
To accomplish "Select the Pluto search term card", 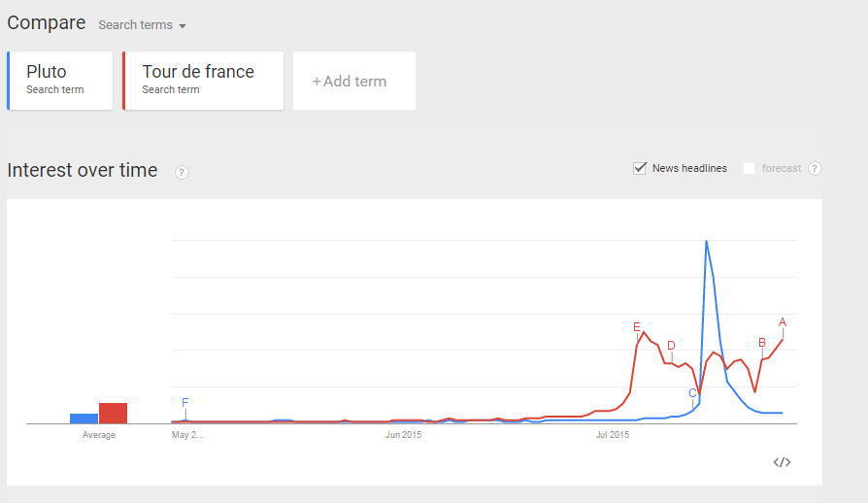I will tap(60, 81).
